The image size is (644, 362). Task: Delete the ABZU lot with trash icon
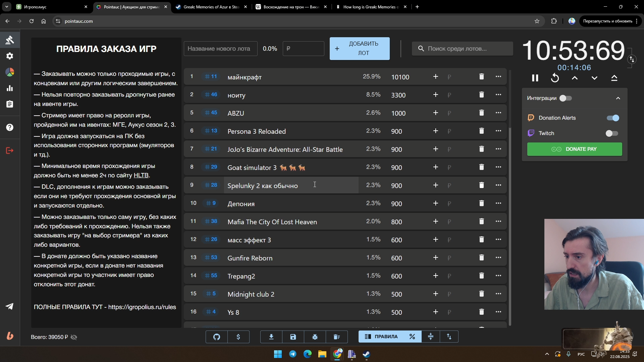point(481,113)
